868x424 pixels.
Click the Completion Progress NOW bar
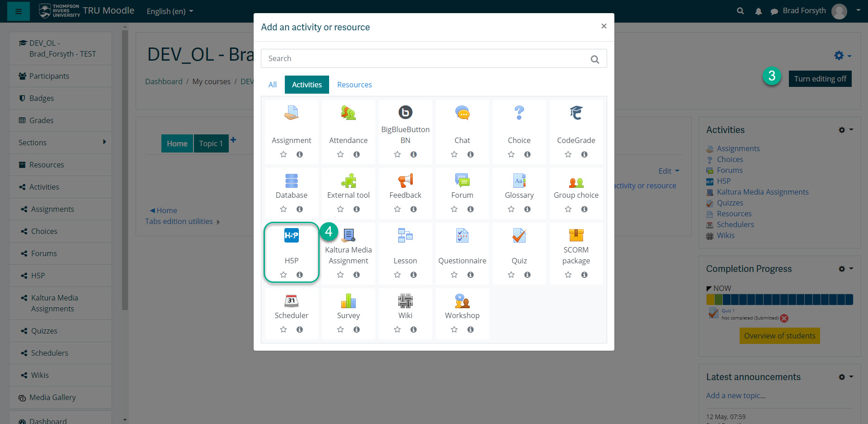coord(779,299)
